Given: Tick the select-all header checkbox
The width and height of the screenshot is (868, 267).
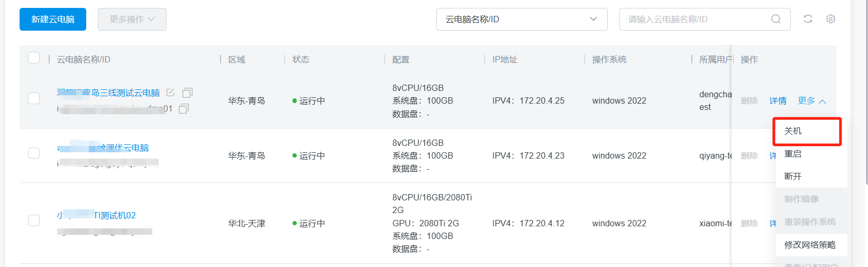Looking at the screenshot, I should [34, 58].
